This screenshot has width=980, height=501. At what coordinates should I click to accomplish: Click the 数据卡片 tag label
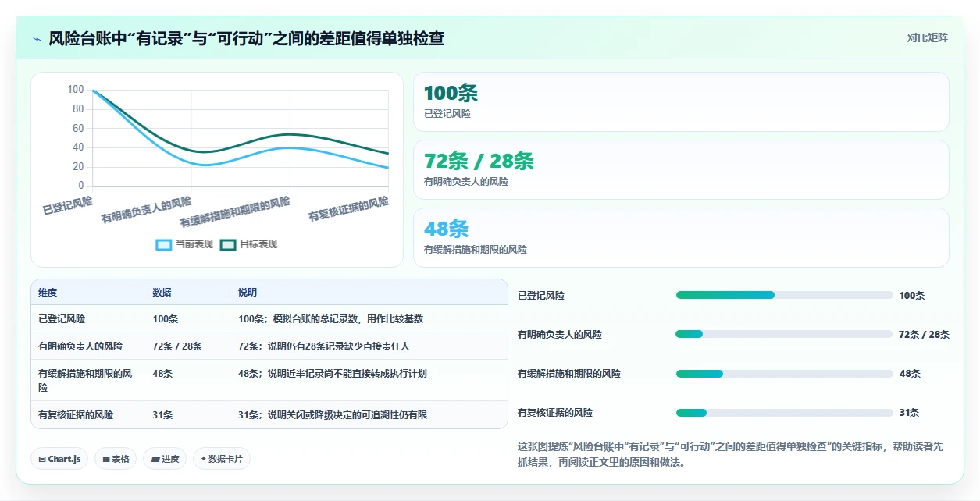(x=226, y=459)
